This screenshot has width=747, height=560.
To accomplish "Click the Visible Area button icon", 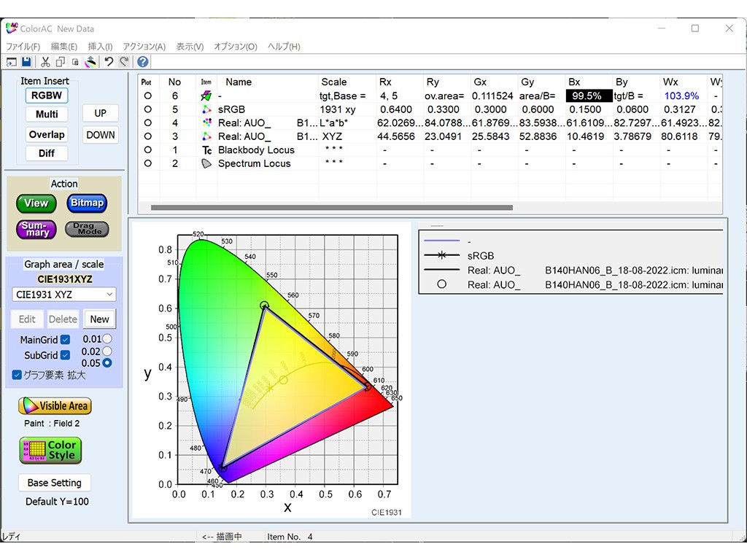I will coord(55,406).
